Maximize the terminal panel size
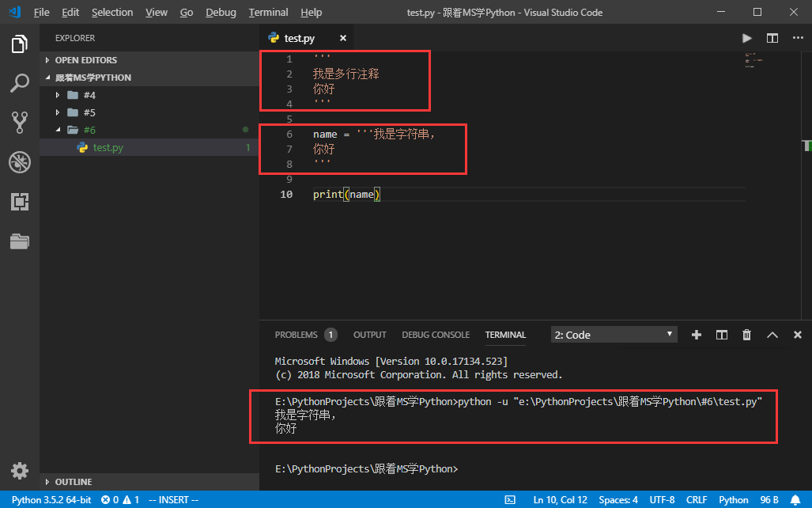 click(772, 335)
